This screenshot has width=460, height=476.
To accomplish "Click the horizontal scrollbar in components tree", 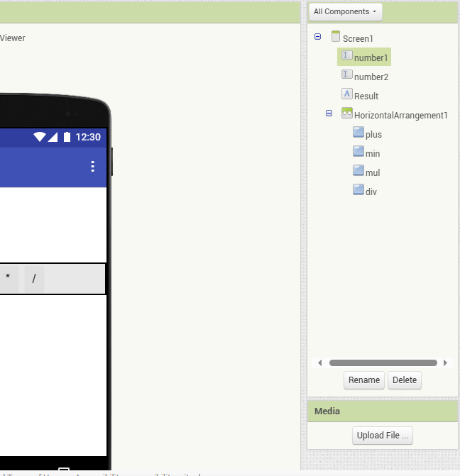I will click(x=383, y=362).
